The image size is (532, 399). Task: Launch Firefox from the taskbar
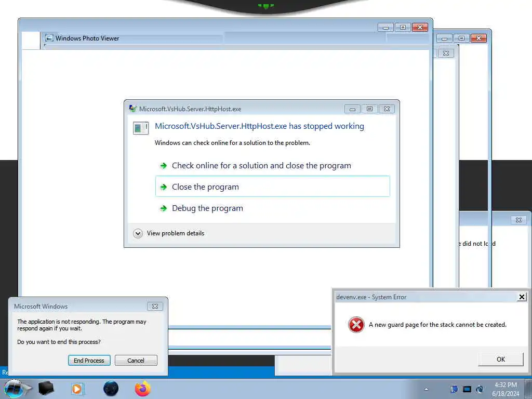(142, 389)
